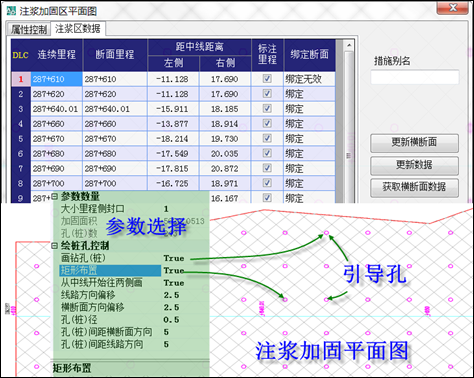Toggle 标注里程 checkbox for 287+640.01 row
The height and width of the screenshot is (378, 474).
[267, 109]
